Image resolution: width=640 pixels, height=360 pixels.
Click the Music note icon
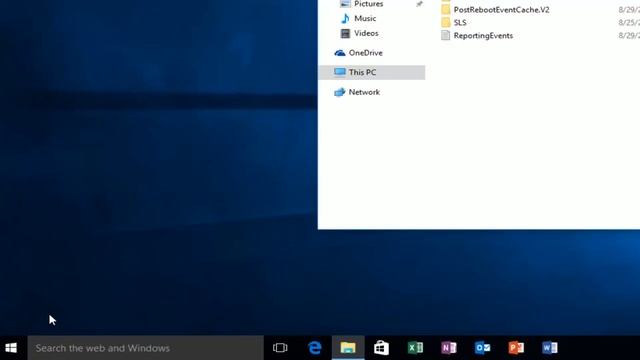(345, 18)
